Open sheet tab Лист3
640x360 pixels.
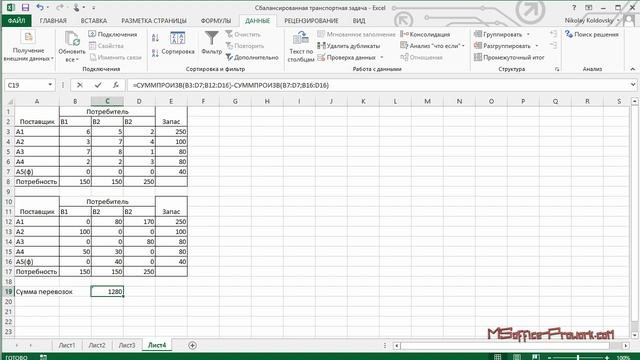point(127,345)
